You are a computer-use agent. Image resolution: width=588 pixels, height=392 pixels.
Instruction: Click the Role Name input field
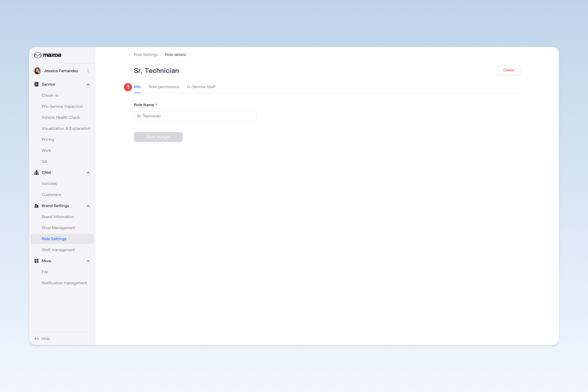pyautogui.click(x=195, y=116)
